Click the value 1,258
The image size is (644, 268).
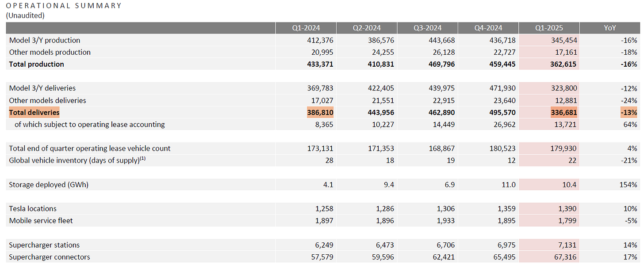[x=324, y=208]
